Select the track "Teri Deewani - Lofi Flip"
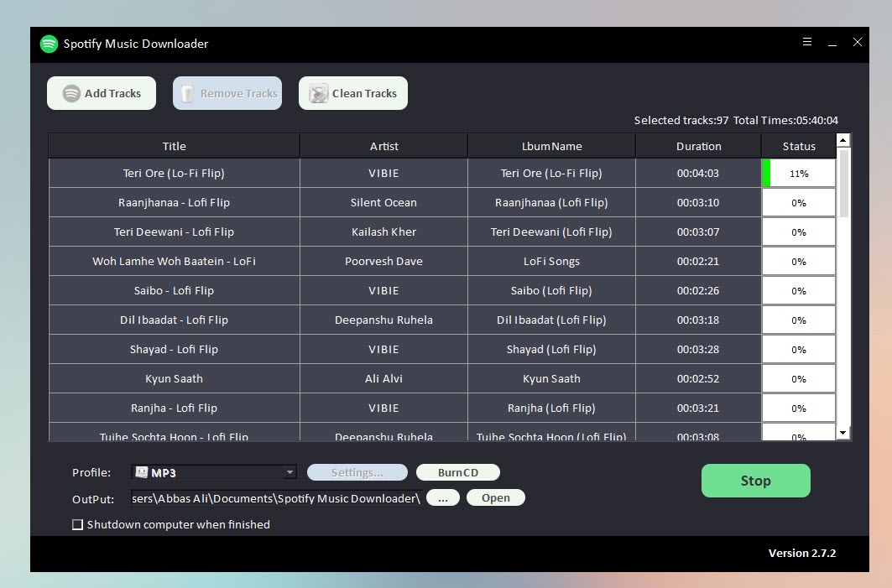 tap(174, 232)
